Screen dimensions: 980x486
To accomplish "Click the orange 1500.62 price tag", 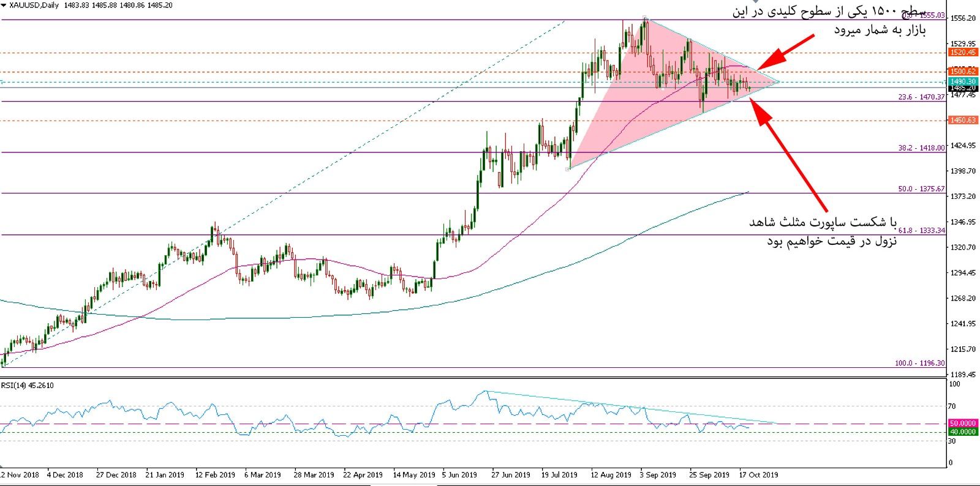I will click(x=962, y=72).
